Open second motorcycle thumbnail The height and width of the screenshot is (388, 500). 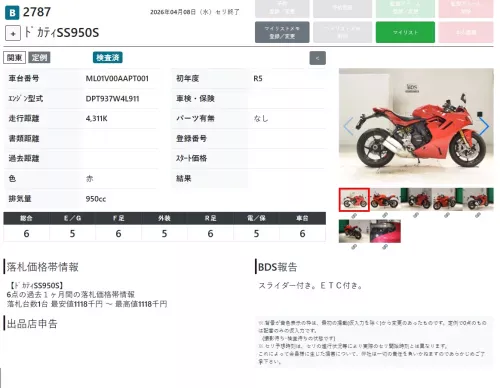(x=385, y=199)
